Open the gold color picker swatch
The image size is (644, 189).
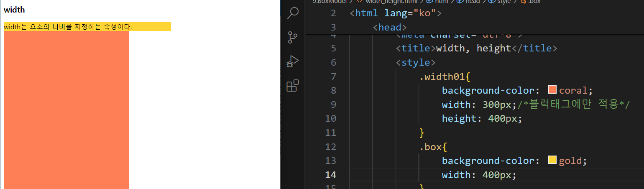(x=552, y=160)
